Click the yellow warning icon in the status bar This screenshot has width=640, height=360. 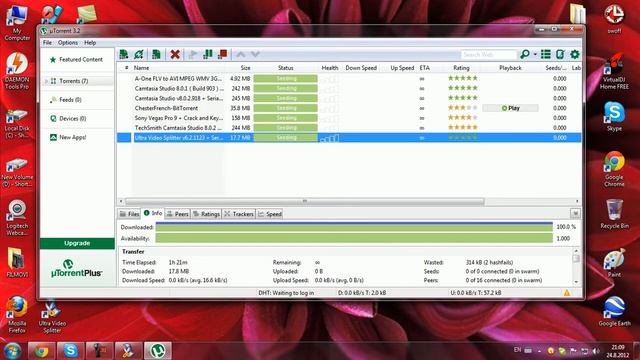[567, 293]
